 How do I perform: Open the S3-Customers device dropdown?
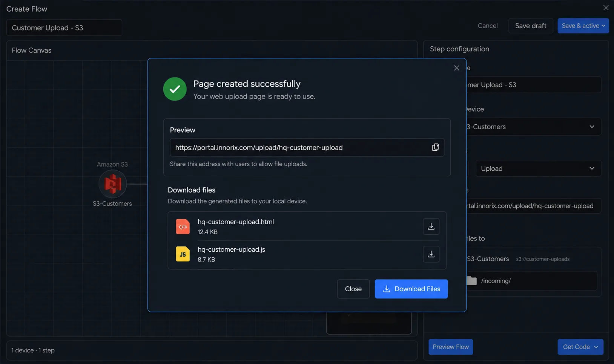point(533,127)
